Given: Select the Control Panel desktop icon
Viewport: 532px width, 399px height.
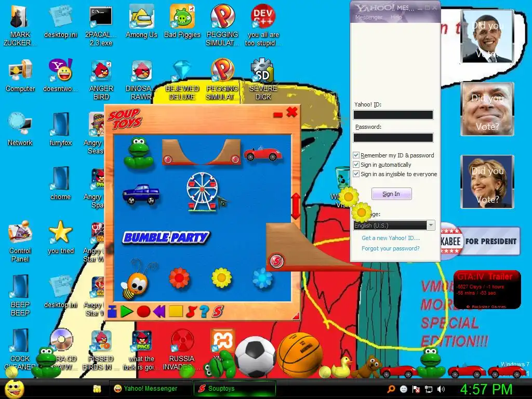Looking at the screenshot, I should pyautogui.click(x=20, y=242).
